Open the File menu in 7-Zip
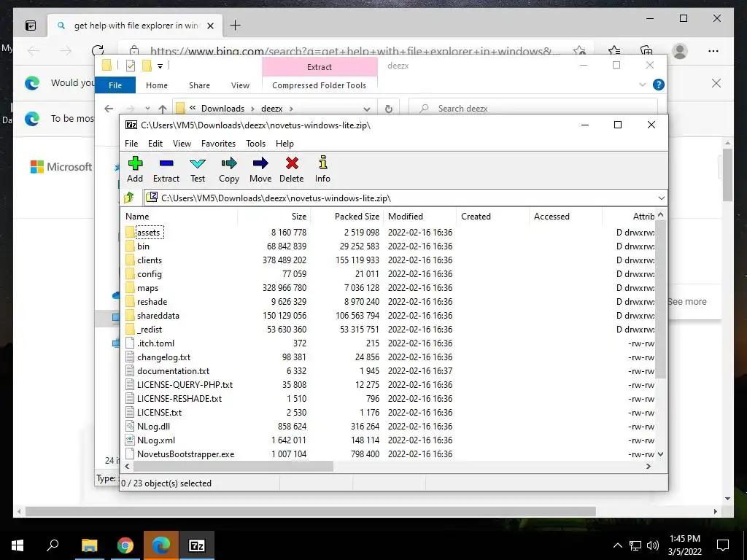Screen dimensions: 747x560 131,144
